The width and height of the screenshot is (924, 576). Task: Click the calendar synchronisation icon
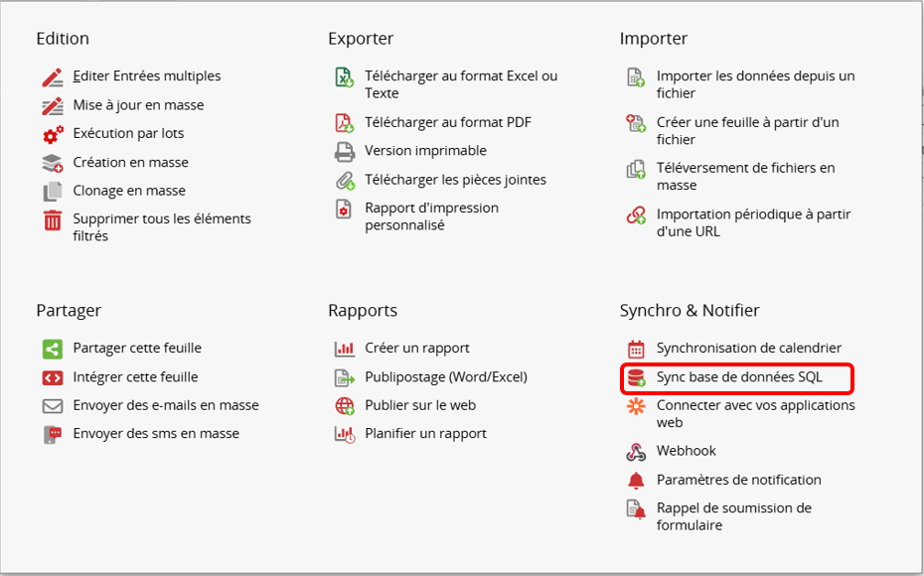coord(636,350)
